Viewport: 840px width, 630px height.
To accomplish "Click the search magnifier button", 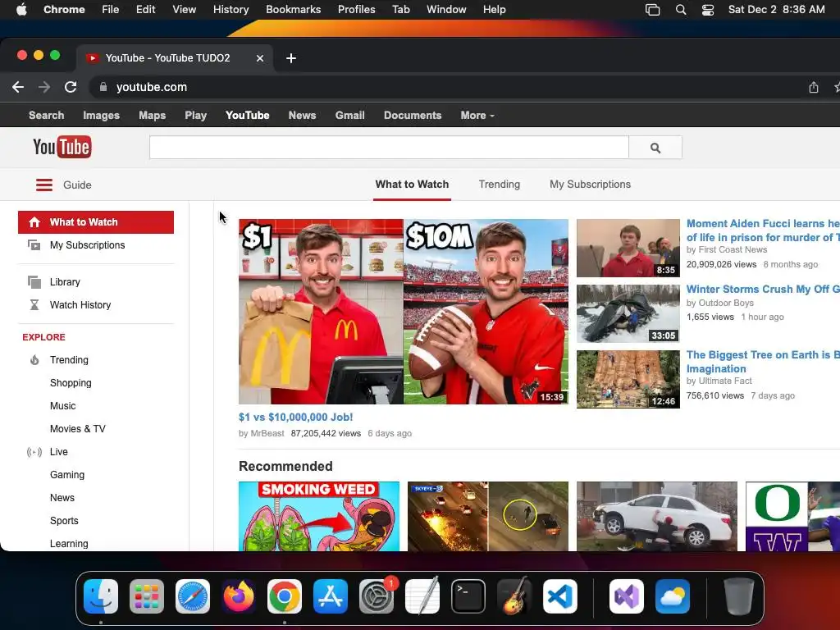I will click(655, 148).
